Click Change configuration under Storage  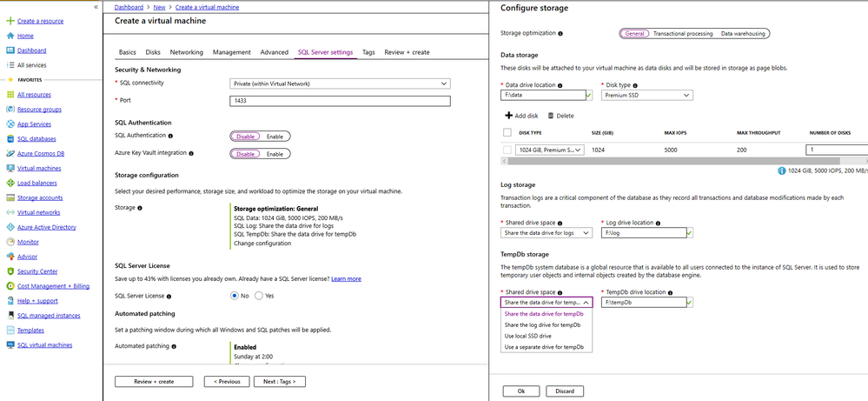(262, 244)
